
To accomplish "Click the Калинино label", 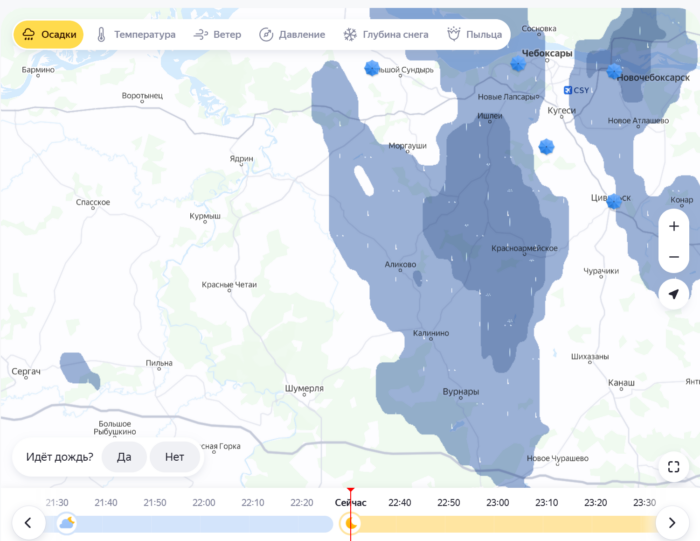I will [x=431, y=333].
